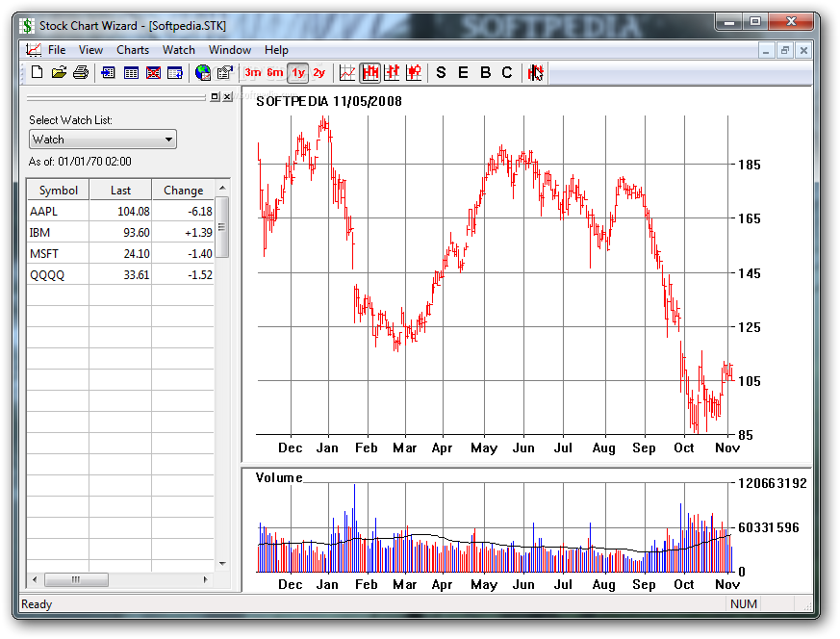Click the B toolbar button
Image resolution: width=840 pixels, height=639 pixels.
(x=485, y=72)
